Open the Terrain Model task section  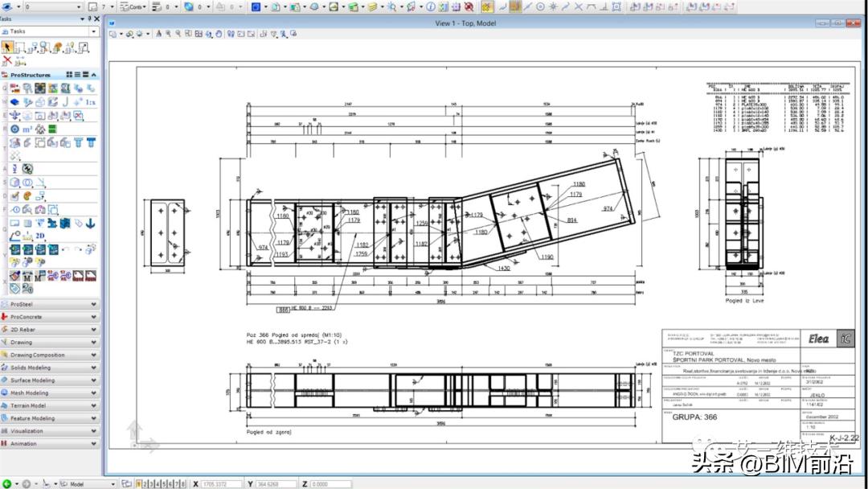pos(50,405)
